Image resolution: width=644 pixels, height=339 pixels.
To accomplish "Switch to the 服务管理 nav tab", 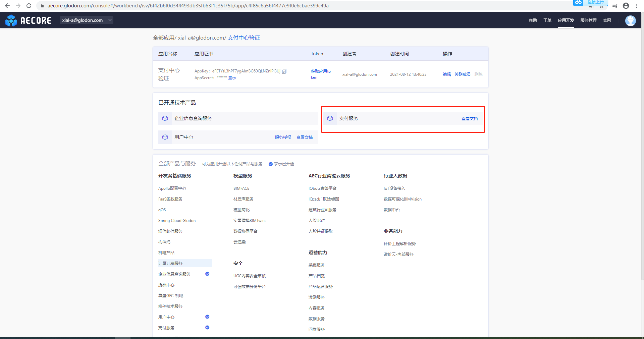I will click(588, 20).
